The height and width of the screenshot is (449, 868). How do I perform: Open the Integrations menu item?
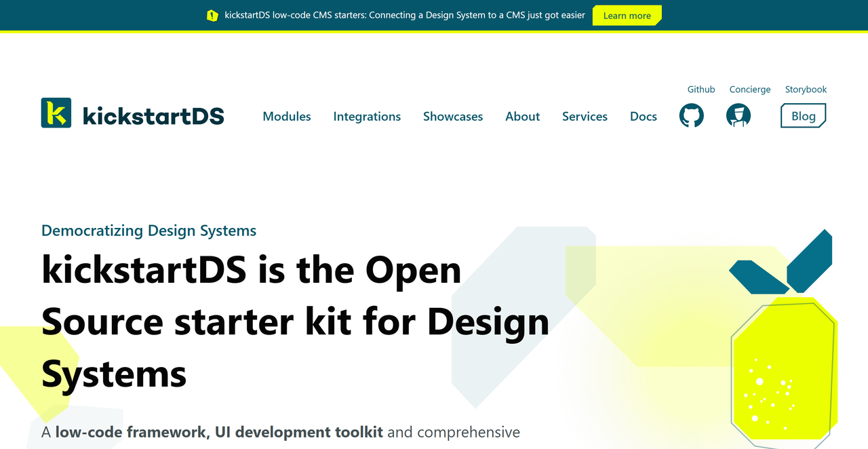click(367, 117)
